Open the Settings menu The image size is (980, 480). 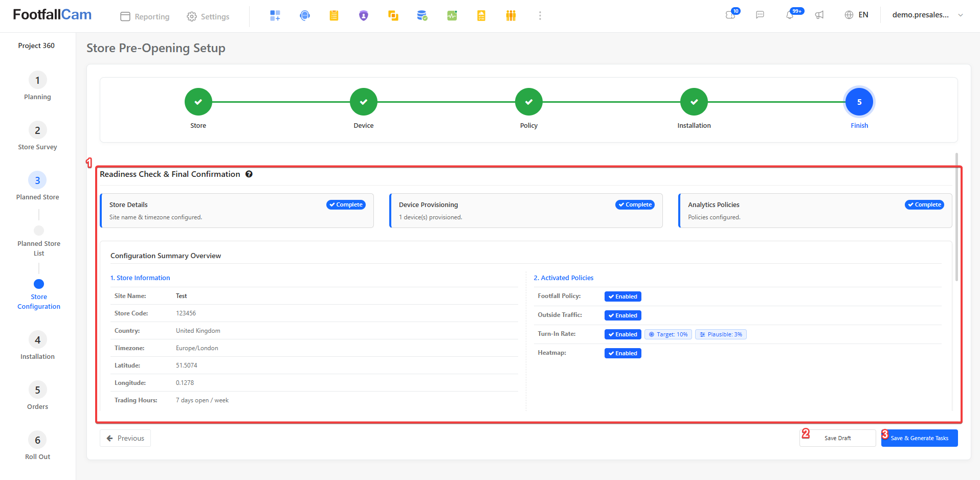208,16
